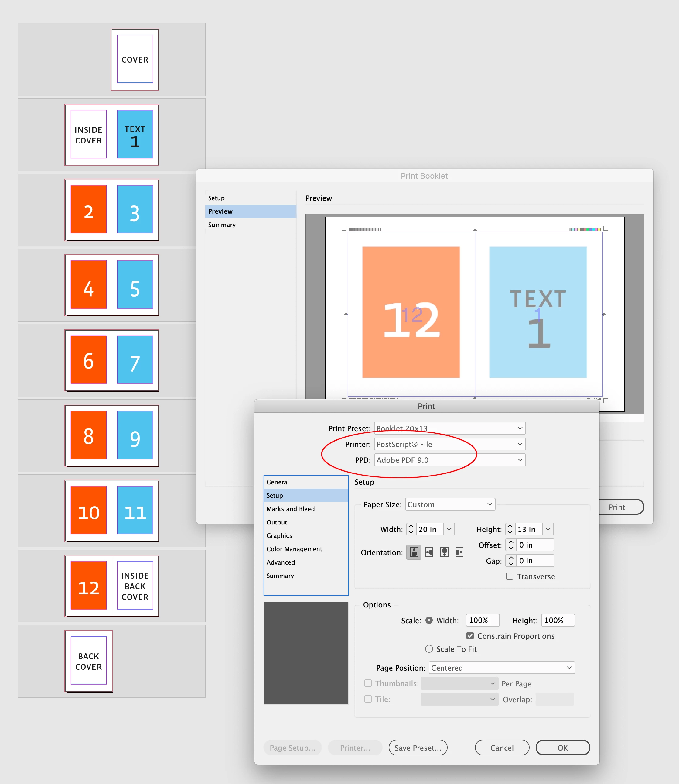Click the Width stepper arrows
Viewport: 679px width, 784px height.
pos(411,529)
